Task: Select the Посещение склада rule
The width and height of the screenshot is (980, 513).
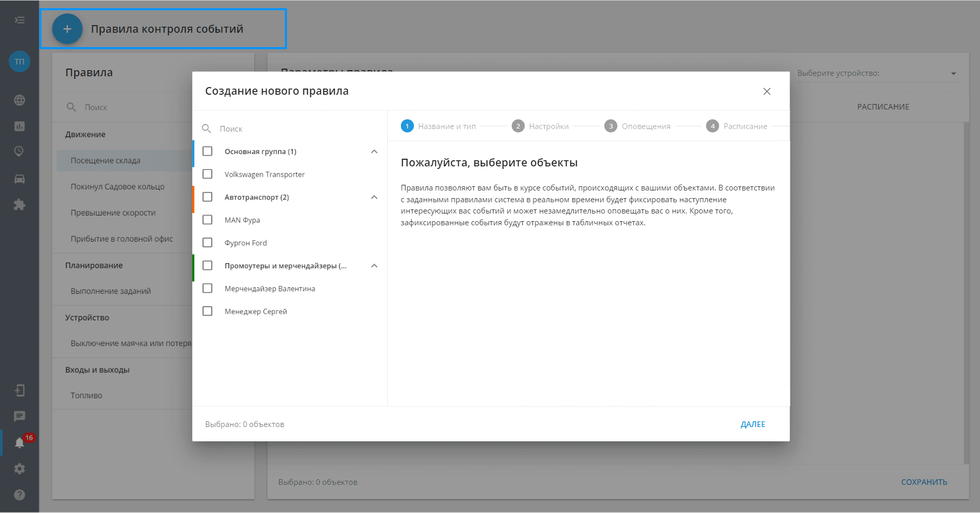Action: tap(124, 160)
